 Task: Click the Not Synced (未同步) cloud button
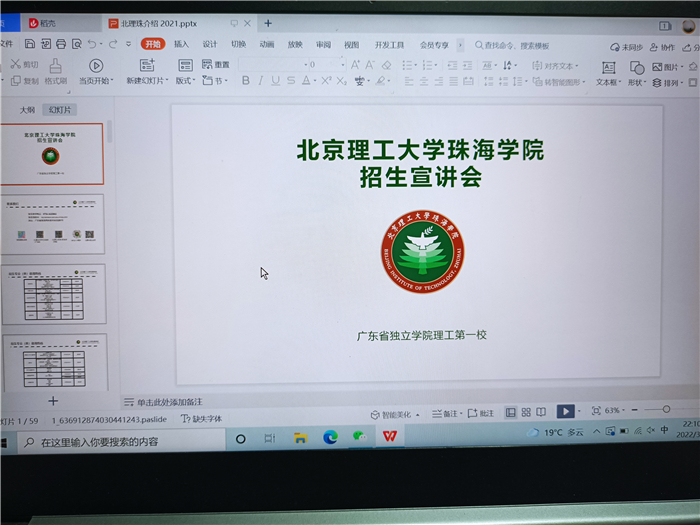626,47
